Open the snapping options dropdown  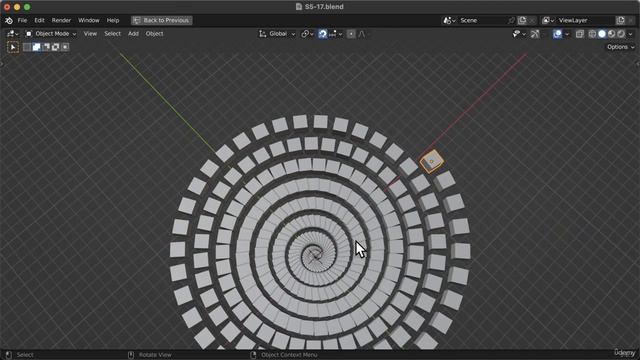pos(336,34)
